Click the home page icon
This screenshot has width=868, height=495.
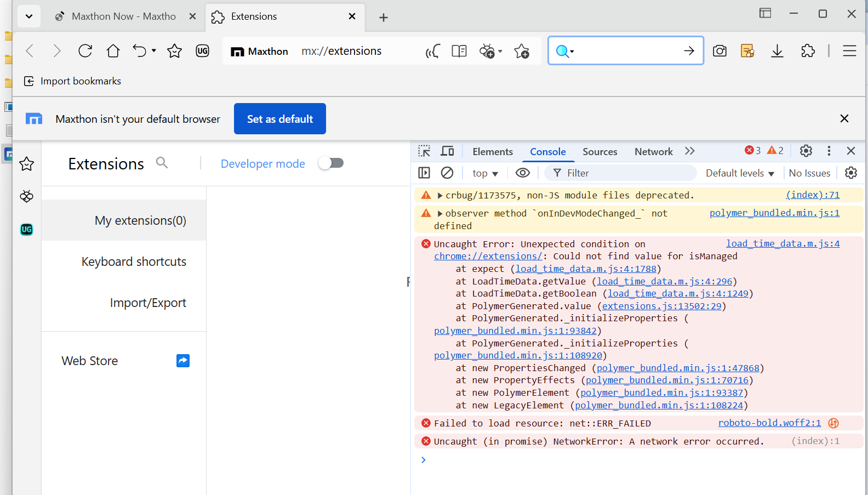(113, 51)
